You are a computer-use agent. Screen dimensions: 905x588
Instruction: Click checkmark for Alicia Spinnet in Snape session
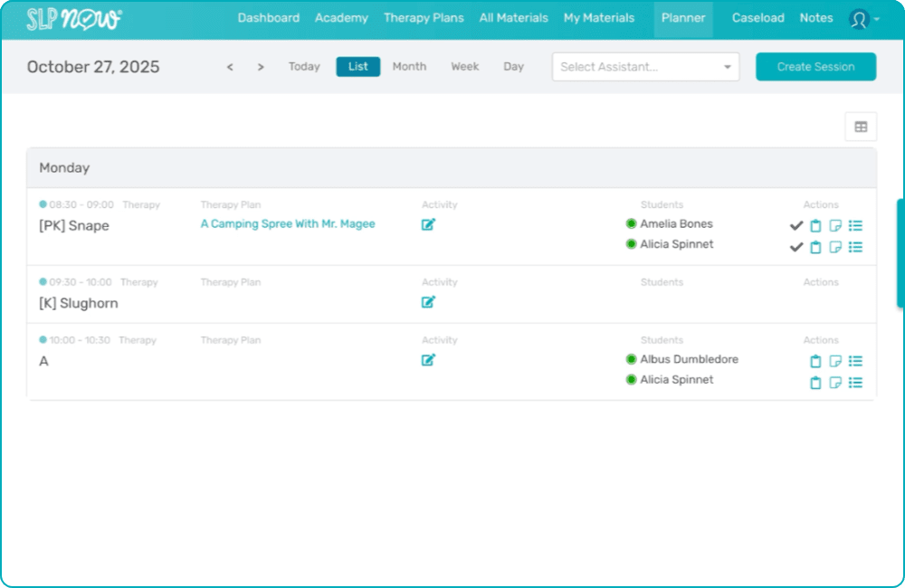tap(796, 247)
